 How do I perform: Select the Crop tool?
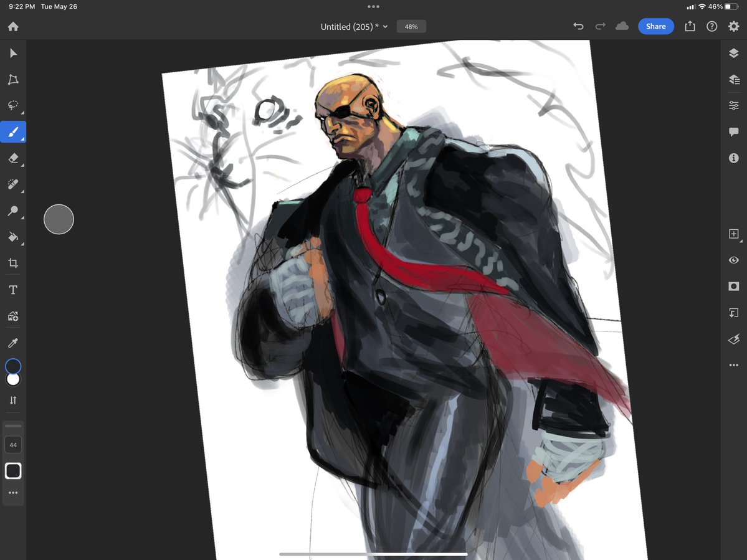point(13,263)
